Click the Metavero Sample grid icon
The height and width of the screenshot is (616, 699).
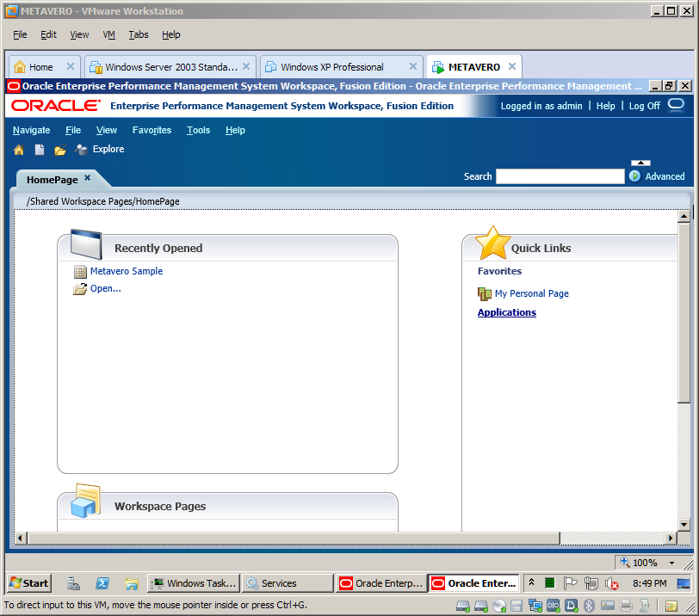point(80,272)
